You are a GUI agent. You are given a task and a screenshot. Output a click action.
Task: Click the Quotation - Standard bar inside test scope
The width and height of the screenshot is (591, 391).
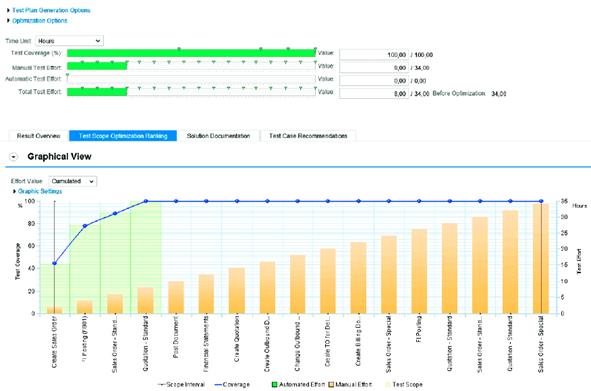coord(145,301)
